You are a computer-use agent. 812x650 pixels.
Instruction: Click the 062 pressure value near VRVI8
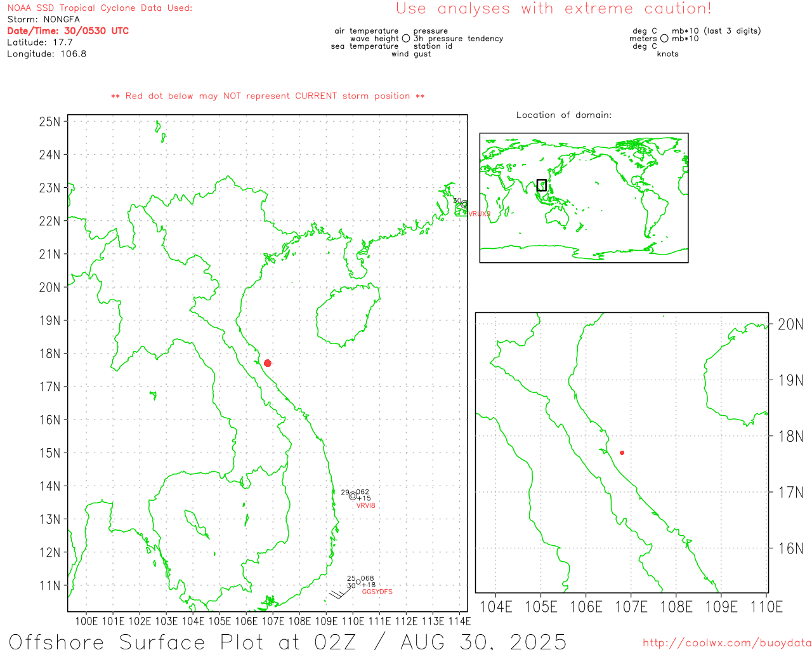coord(363,492)
